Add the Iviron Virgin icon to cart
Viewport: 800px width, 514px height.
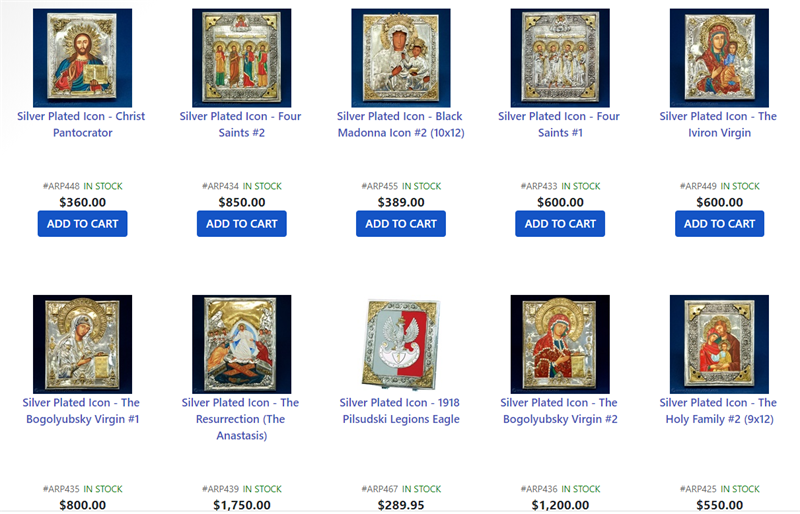719,224
